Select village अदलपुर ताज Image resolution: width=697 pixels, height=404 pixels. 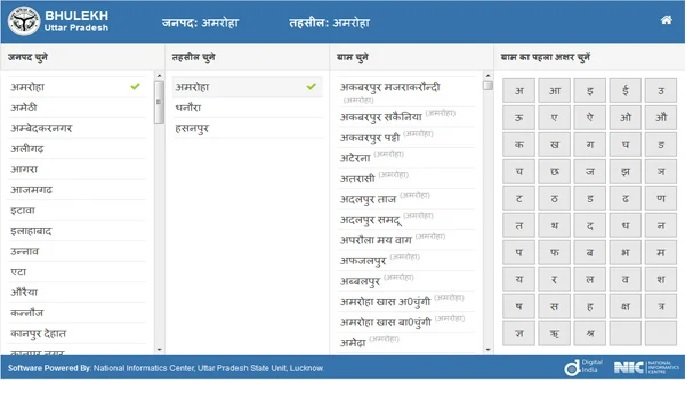pyautogui.click(x=405, y=198)
